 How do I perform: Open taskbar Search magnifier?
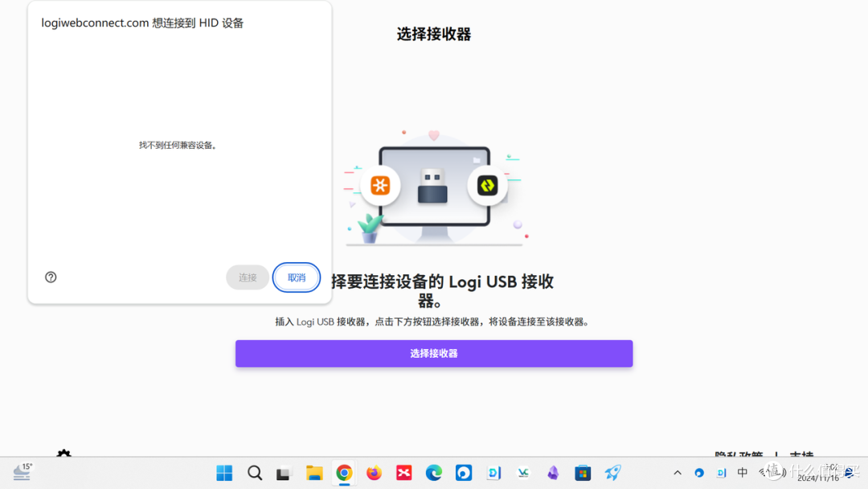coord(255,473)
